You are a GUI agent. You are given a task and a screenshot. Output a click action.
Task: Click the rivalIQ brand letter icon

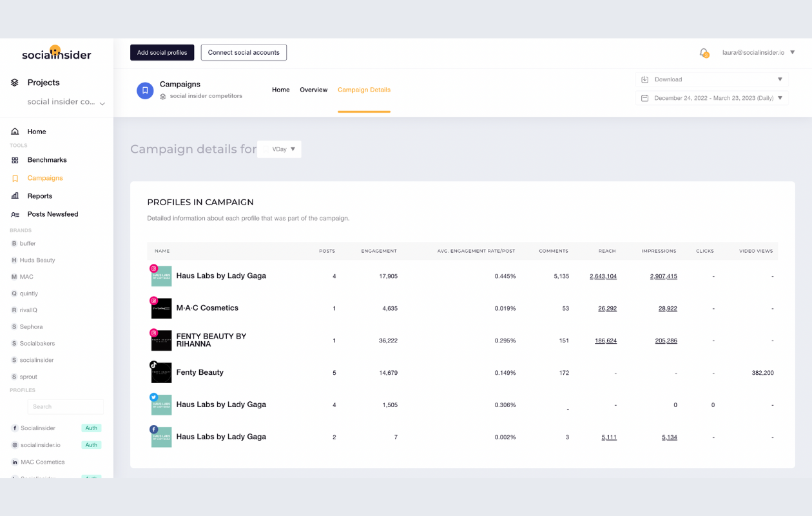(x=14, y=310)
